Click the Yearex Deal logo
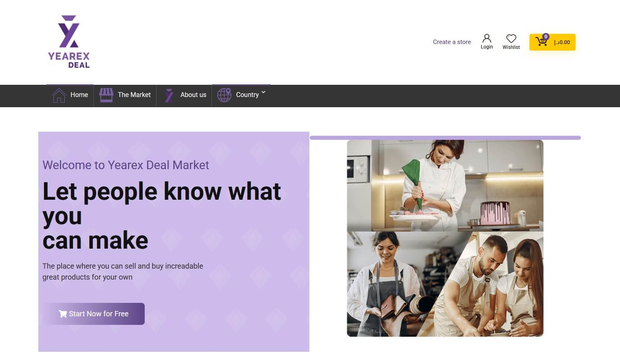620x364 pixels. [69, 42]
